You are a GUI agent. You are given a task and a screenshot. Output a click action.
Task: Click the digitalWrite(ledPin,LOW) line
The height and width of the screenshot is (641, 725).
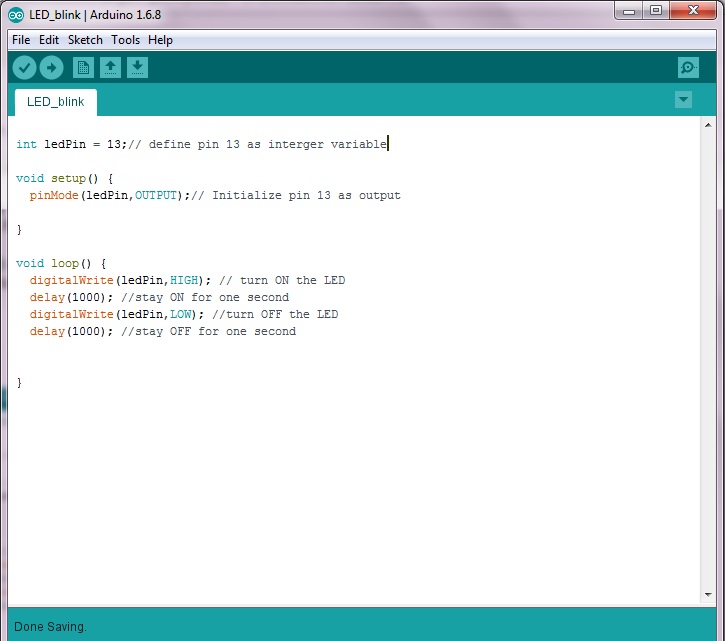coord(184,314)
